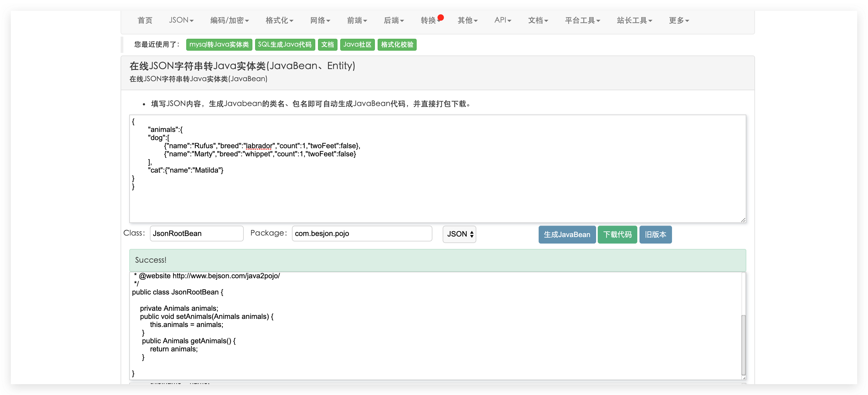
Task: Expand the 平台工具 menu
Action: (x=582, y=20)
